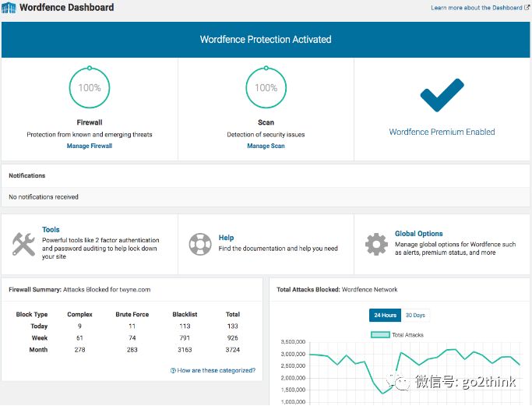Click Week's Total value 926
The width and height of the screenshot is (532, 406).
(233, 338)
